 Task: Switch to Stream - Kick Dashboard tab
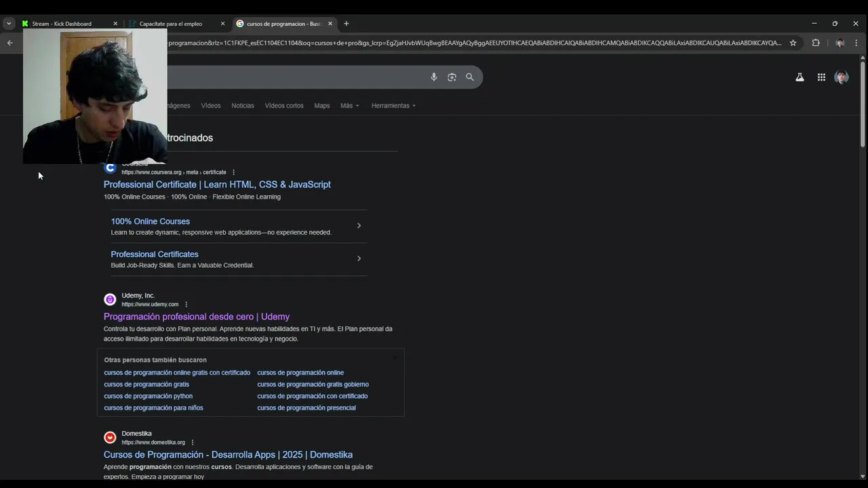(x=68, y=24)
